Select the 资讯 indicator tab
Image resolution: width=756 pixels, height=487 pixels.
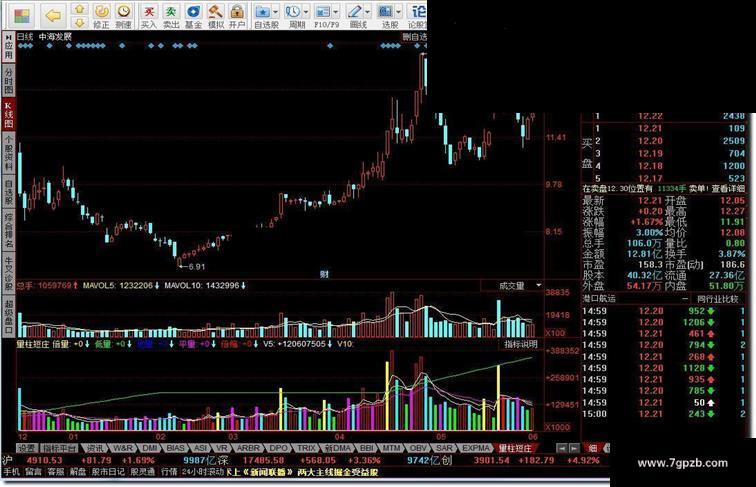click(x=94, y=448)
